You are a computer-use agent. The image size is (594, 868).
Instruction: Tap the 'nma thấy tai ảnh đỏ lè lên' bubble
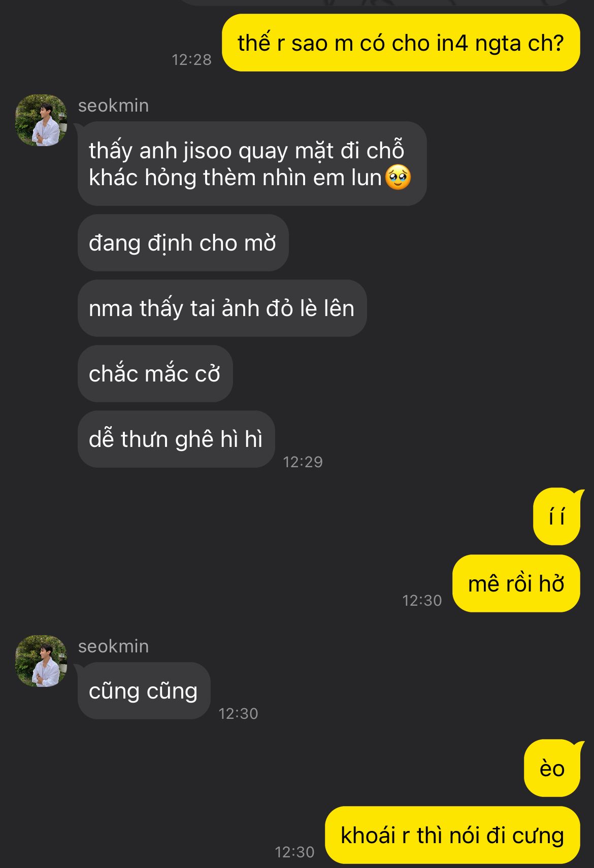pyautogui.click(x=222, y=308)
